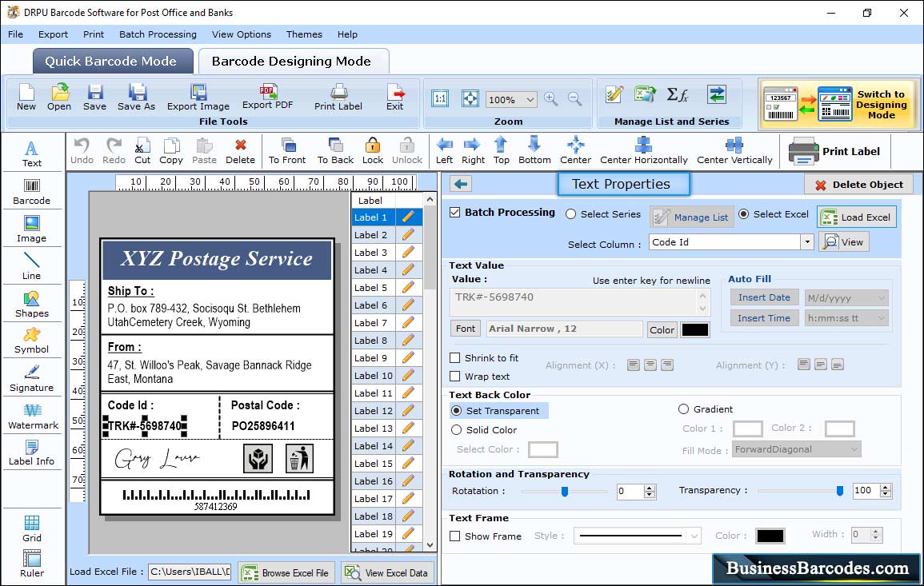Zoom in with magnifier plus icon
Image resolution: width=924 pixels, height=586 pixels.
tap(551, 98)
